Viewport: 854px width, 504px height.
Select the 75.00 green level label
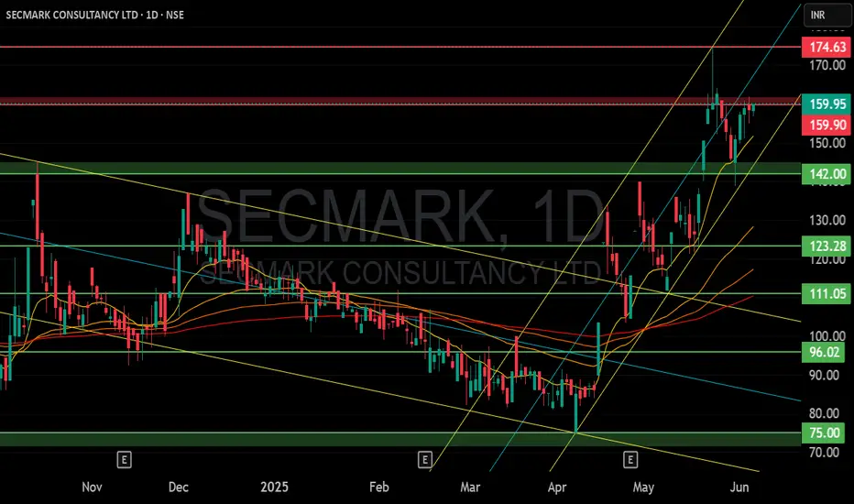click(824, 433)
